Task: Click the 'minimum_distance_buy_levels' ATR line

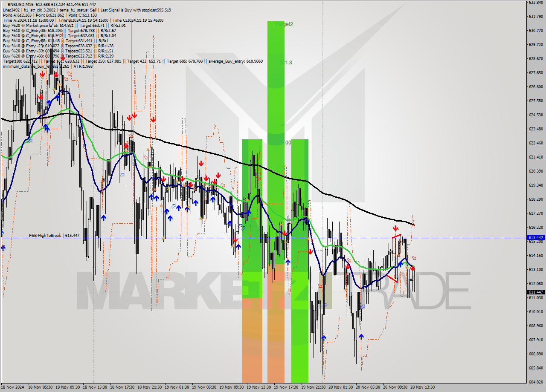Action: tap(48, 66)
